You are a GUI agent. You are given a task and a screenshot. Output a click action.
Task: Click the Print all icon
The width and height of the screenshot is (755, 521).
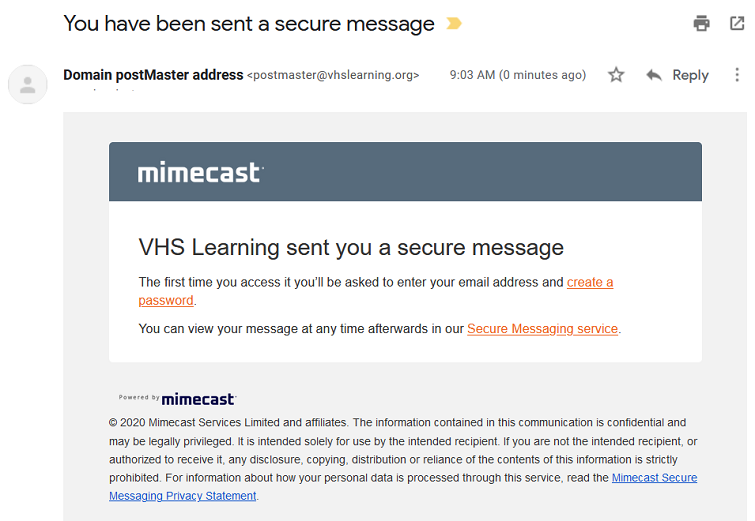pyautogui.click(x=702, y=23)
